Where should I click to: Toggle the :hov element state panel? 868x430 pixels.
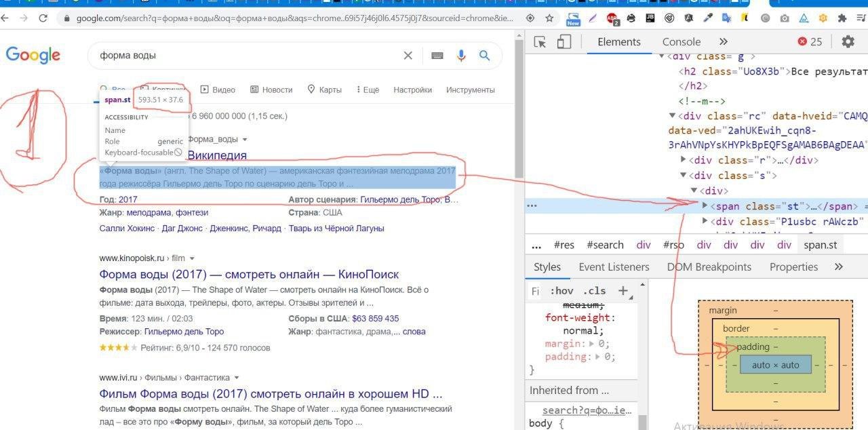[561, 291]
